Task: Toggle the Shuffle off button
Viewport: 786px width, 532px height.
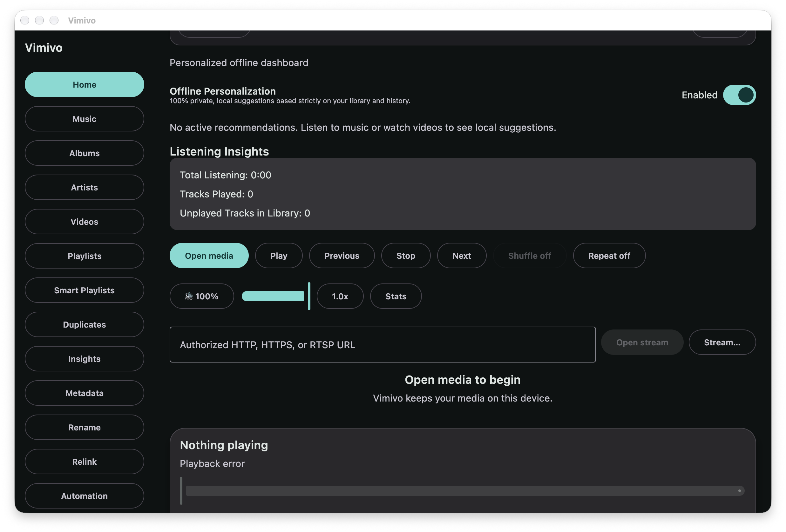Action: pos(529,256)
